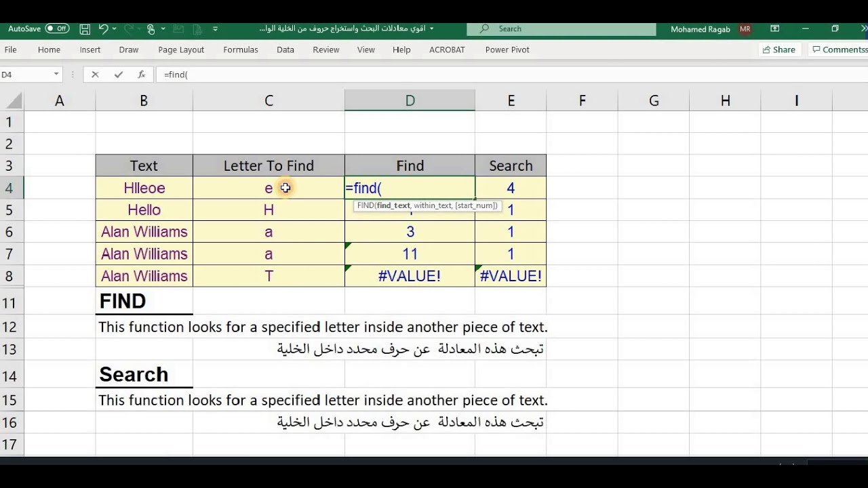Select column G header
This screenshot has width=868, height=488.
tap(654, 100)
